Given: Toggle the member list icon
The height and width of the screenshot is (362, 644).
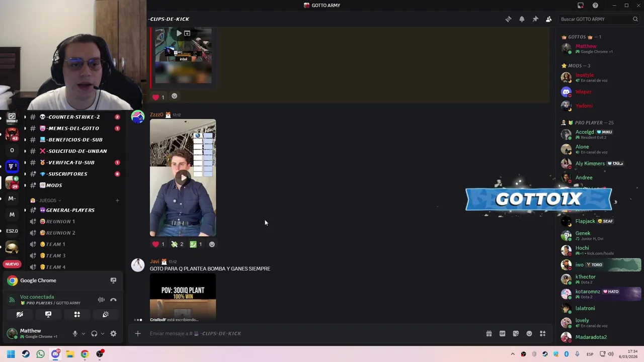Looking at the screenshot, I should (x=549, y=19).
